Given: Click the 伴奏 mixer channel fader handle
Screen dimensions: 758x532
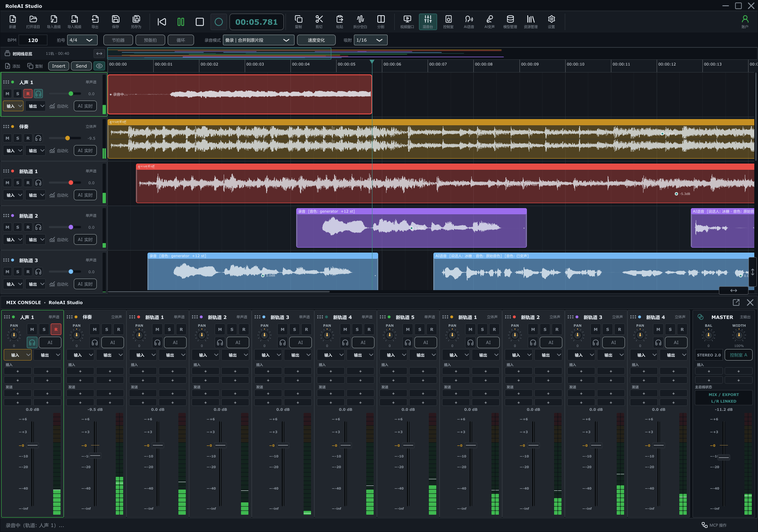Looking at the screenshot, I should [x=95, y=455].
